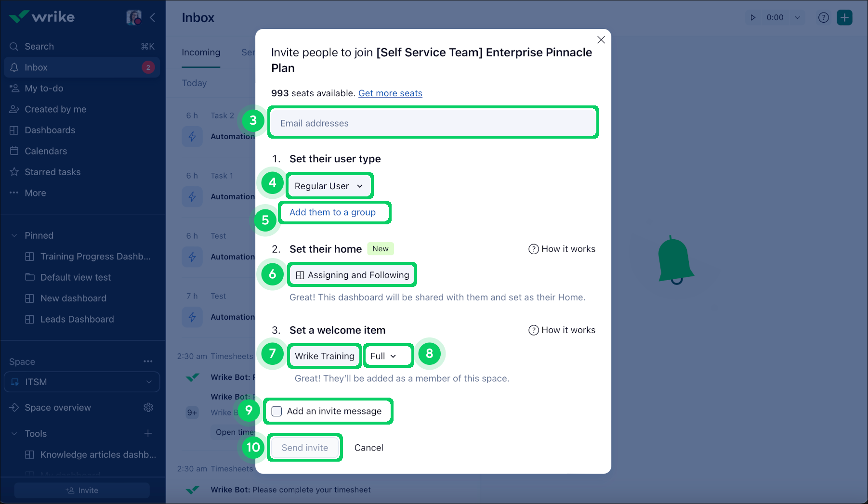This screenshot has width=868, height=504.
Task: Click the green plus create icon
Action: (x=845, y=17)
